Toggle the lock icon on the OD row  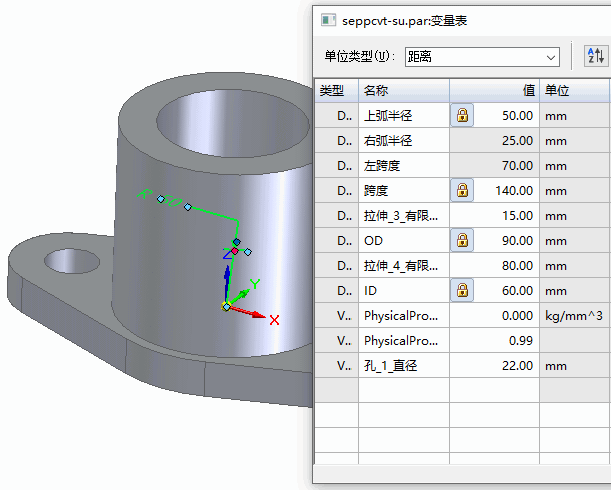[462, 240]
